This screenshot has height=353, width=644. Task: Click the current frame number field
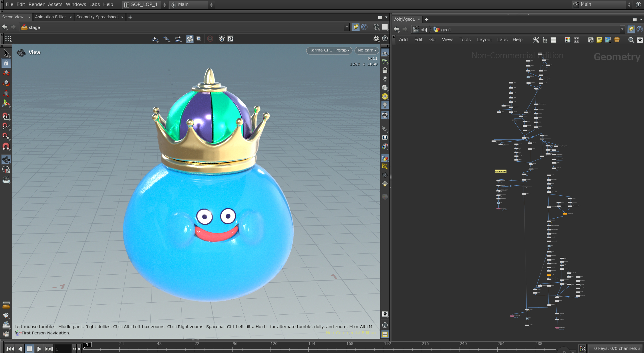63,349
